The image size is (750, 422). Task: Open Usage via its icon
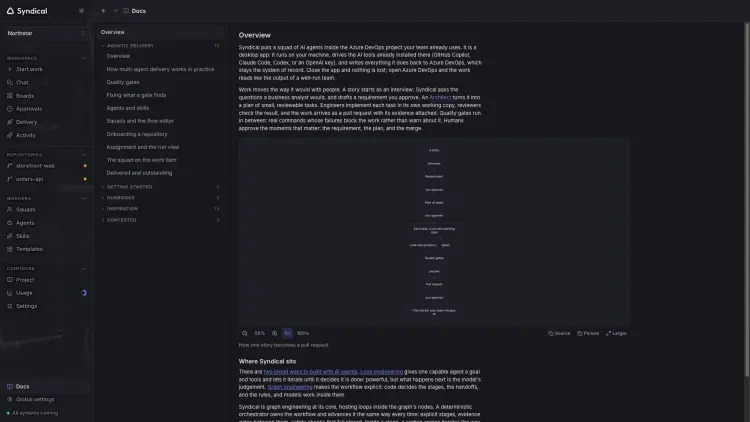pyautogui.click(x=10, y=293)
